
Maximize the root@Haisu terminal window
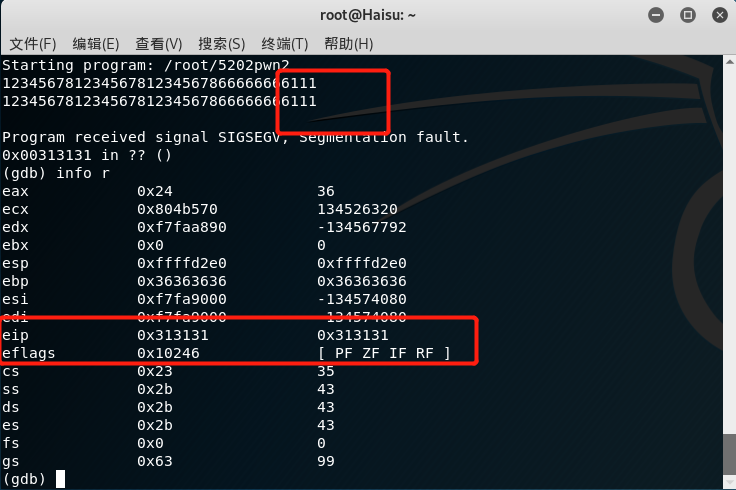tap(688, 15)
